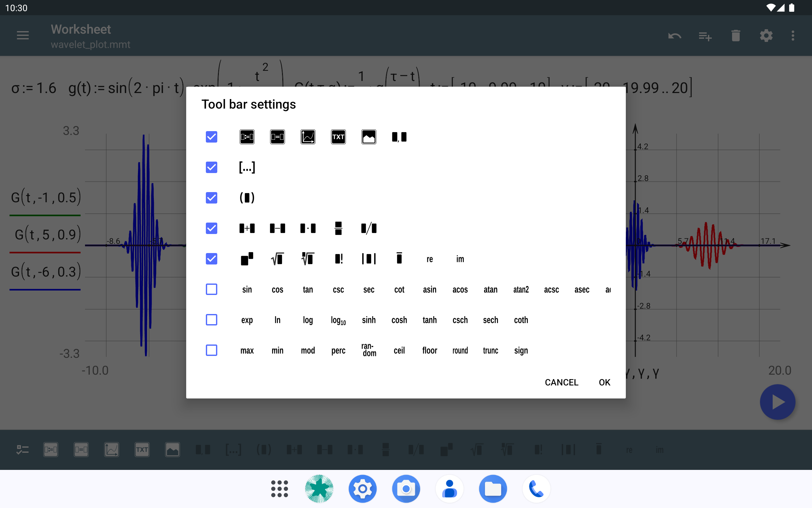Image resolution: width=812 pixels, height=508 pixels.
Task: Click 'sign' in the function list
Action: point(521,351)
